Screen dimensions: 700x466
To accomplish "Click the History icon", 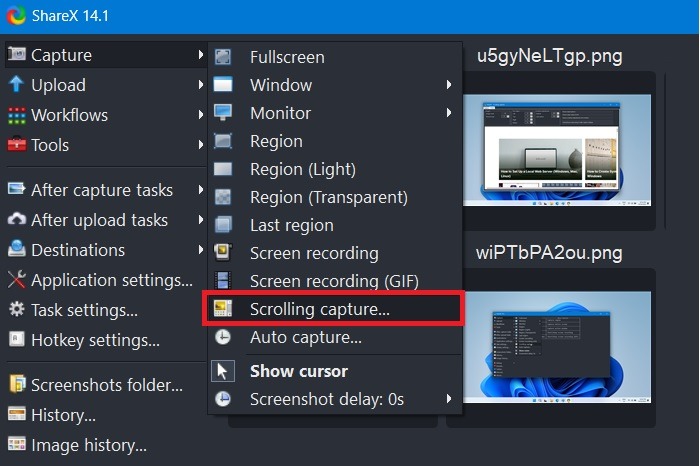I will pos(17,414).
